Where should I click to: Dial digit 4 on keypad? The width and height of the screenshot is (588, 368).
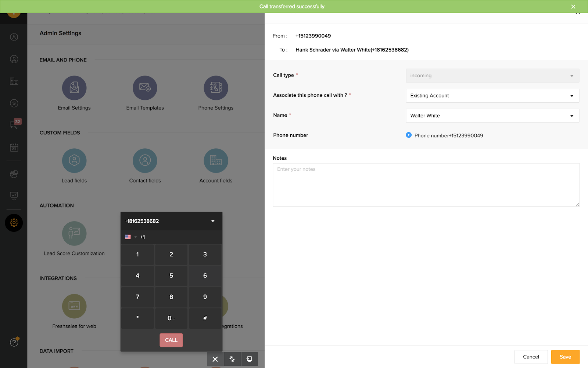(x=137, y=276)
